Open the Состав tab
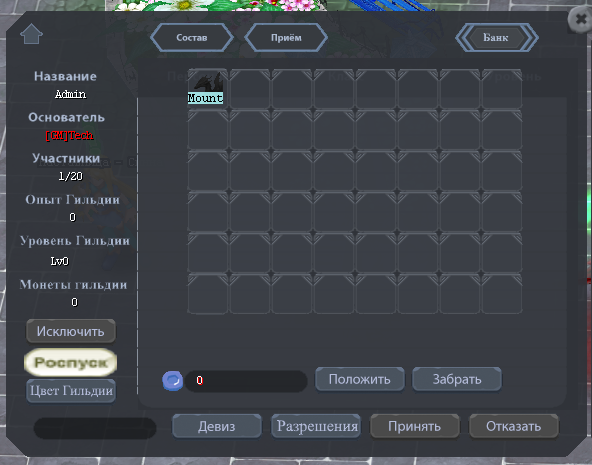 click(192, 37)
